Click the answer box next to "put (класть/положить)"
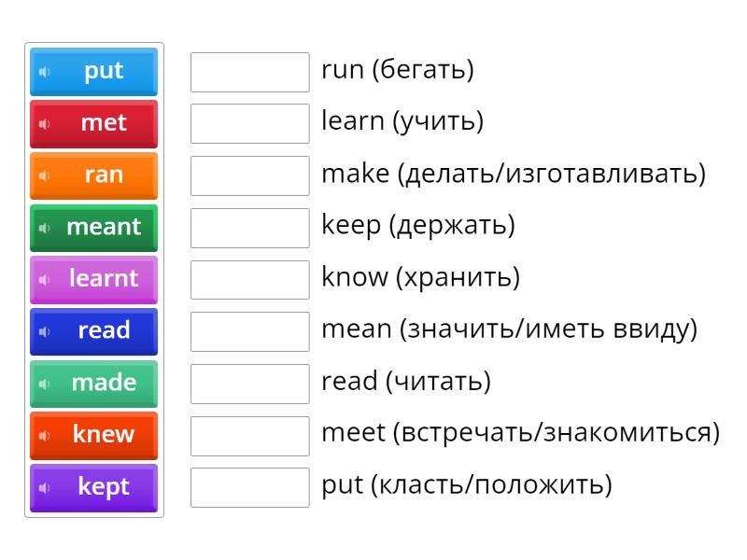Screen dimensions: 747x560 pos(248,486)
